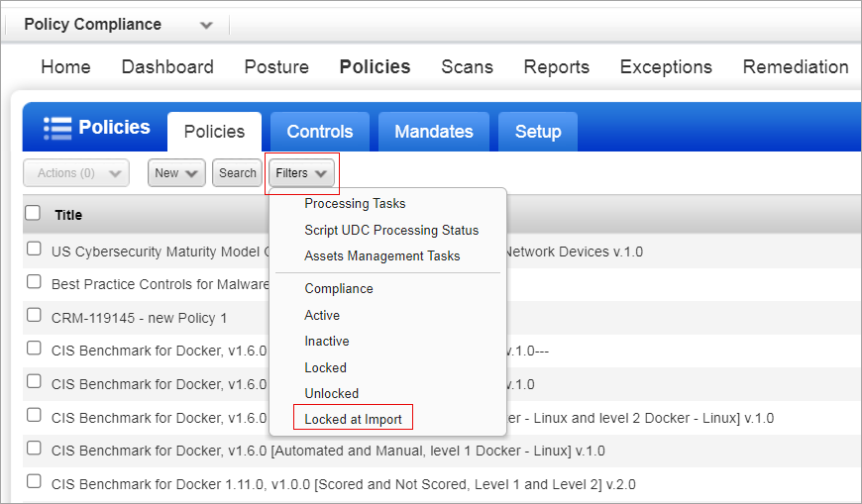862x504 pixels.
Task: Choose Locked at Import filter
Action: pyautogui.click(x=353, y=419)
